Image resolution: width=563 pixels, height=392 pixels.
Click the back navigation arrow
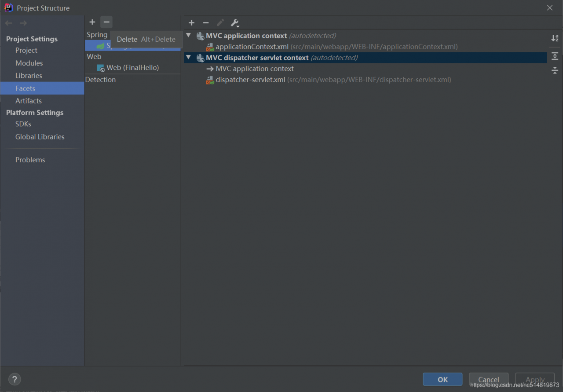point(9,23)
